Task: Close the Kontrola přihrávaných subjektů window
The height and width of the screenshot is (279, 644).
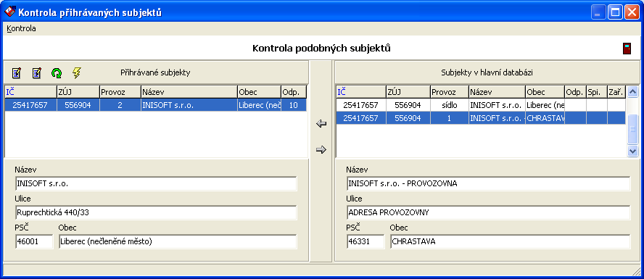Action: 632,13
